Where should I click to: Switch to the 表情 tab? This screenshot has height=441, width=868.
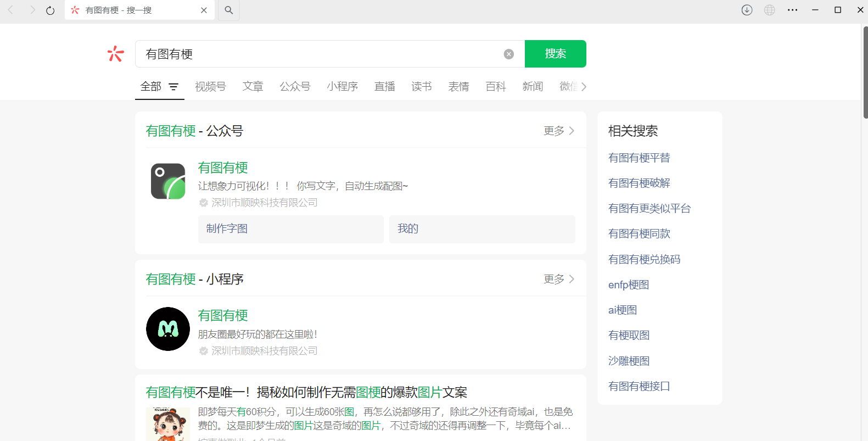(x=458, y=87)
